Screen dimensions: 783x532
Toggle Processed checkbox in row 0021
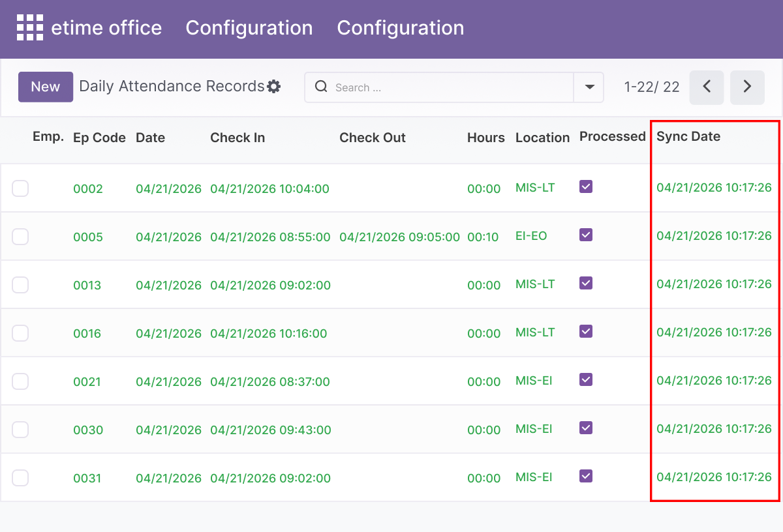click(x=586, y=379)
